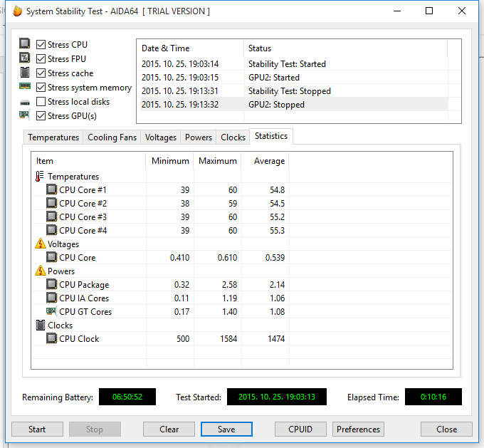484x448 pixels.
Task: Click the disk drive icon beside Stress local disks
Action: tap(25, 103)
